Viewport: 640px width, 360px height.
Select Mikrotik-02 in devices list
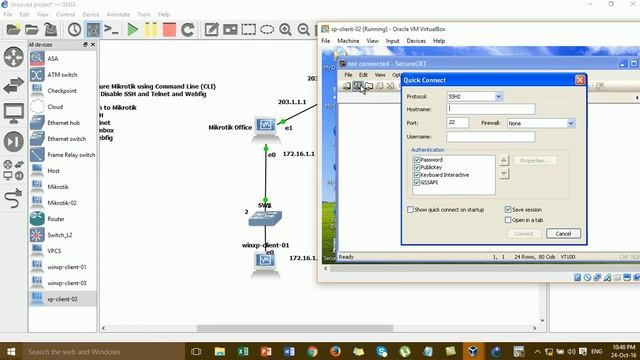62,203
